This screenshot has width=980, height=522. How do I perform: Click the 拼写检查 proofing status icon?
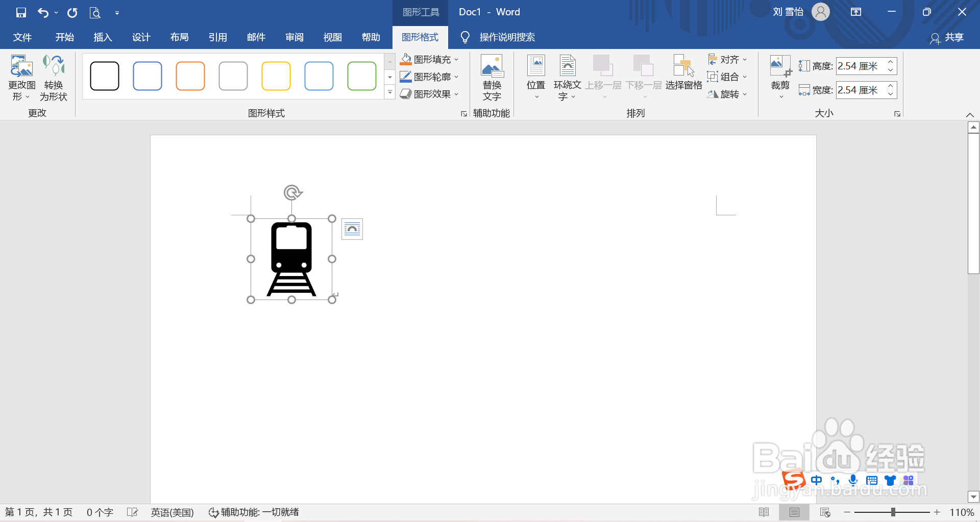132,512
